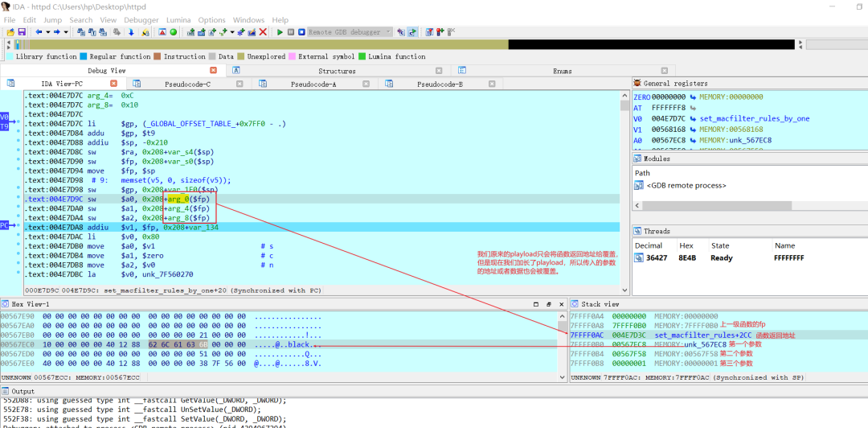Viewport: 868px width, 428px height.
Task: Close the IDA View-PC tab
Action: [x=113, y=84]
